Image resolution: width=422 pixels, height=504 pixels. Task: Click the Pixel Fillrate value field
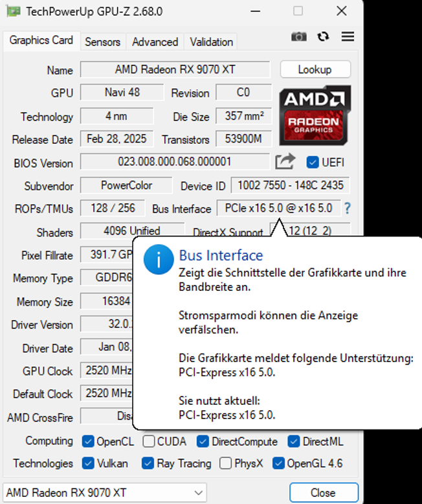click(x=107, y=254)
